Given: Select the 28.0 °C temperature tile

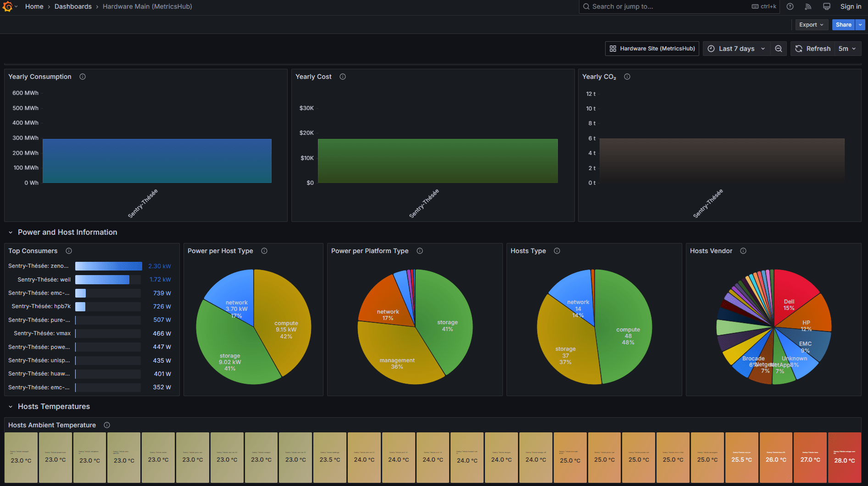Looking at the screenshot, I should [x=845, y=457].
